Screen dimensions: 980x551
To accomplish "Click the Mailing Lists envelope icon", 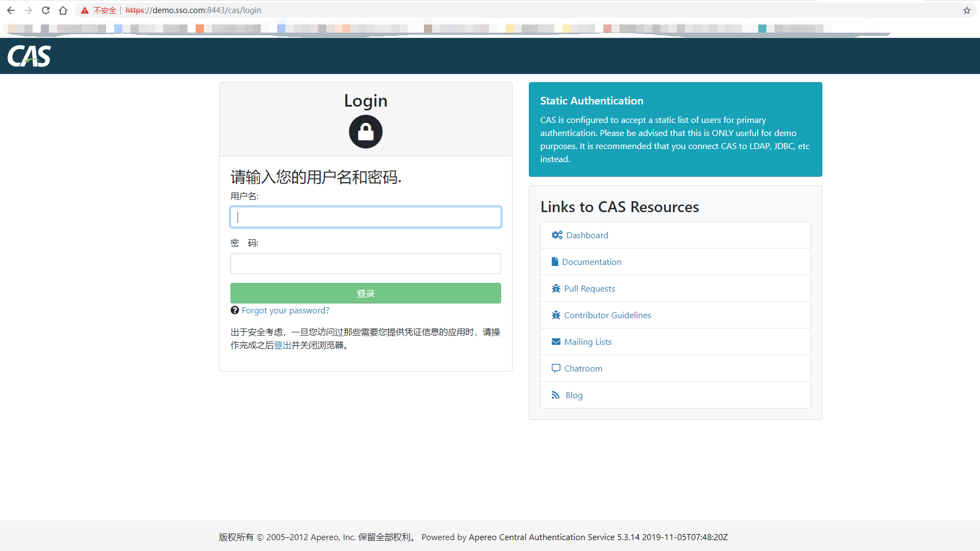I will click(x=555, y=342).
